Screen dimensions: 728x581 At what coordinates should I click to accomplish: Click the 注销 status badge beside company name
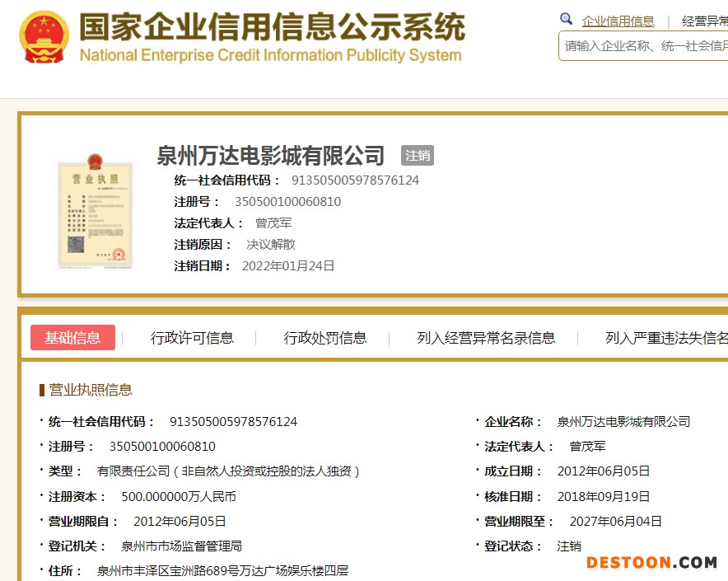pos(418,156)
